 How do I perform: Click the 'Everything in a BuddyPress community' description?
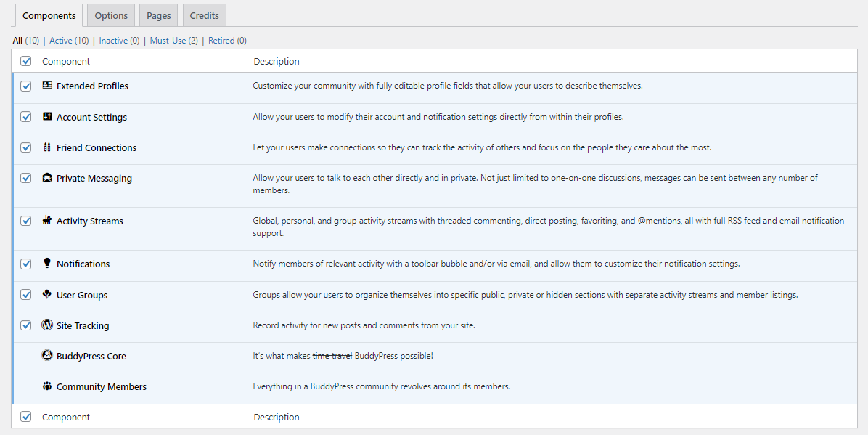(x=382, y=386)
